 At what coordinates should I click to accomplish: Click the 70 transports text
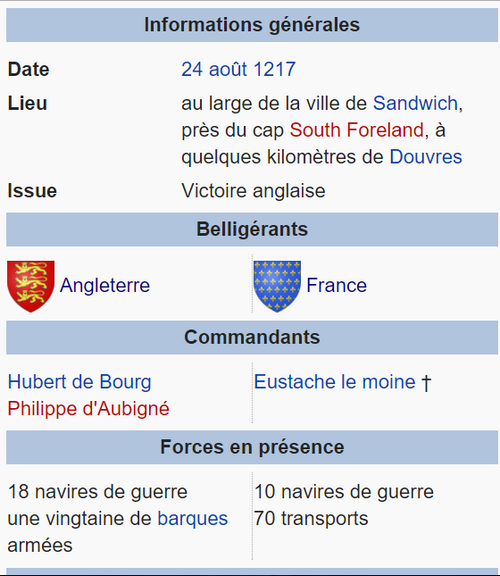click(x=311, y=519)
